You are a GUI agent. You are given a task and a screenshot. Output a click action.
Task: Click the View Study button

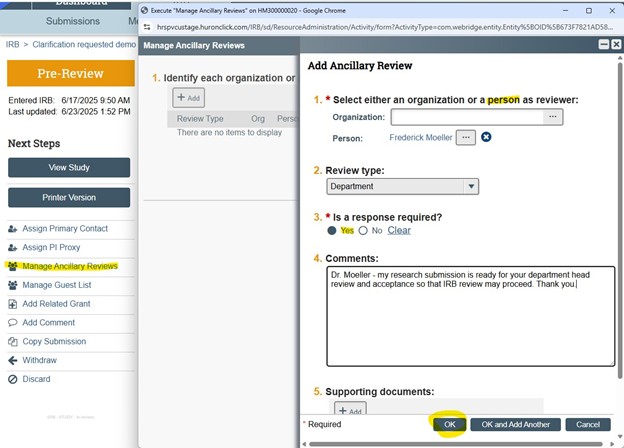tap(69, 168)
